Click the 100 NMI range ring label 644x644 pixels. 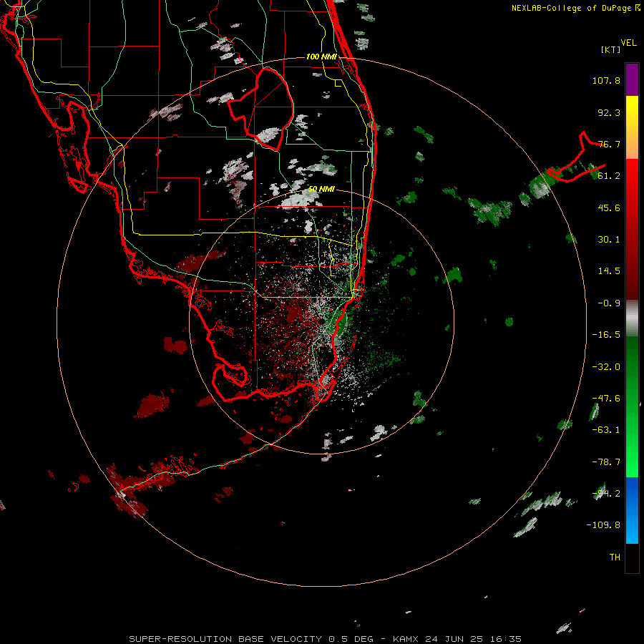321,57
